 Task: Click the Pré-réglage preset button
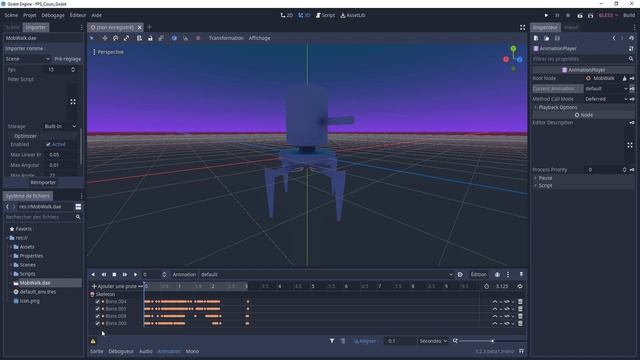(67, 59)
